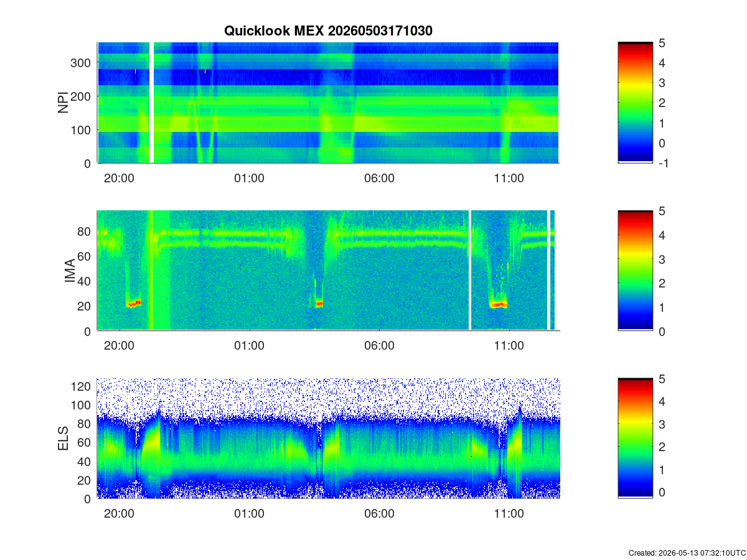Viewport: 747px width, 560px height.
Task: Click the ELS panel colorbar
Action: pos(635,439)
